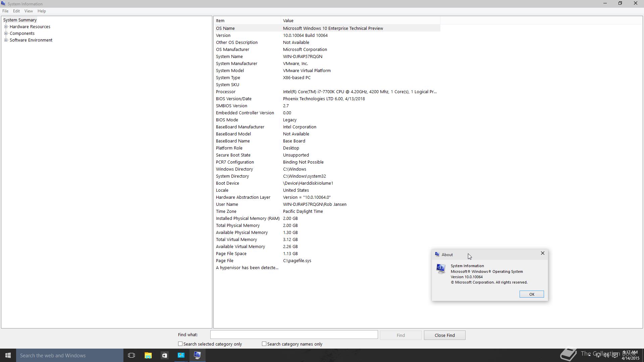Select the Components tree label
This screenshot has width=644, height=362.
coord(22,34)
